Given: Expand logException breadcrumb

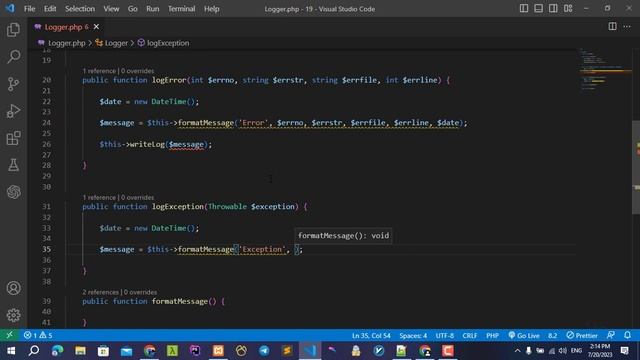Looking at the screenshot, I should point(163,43).
